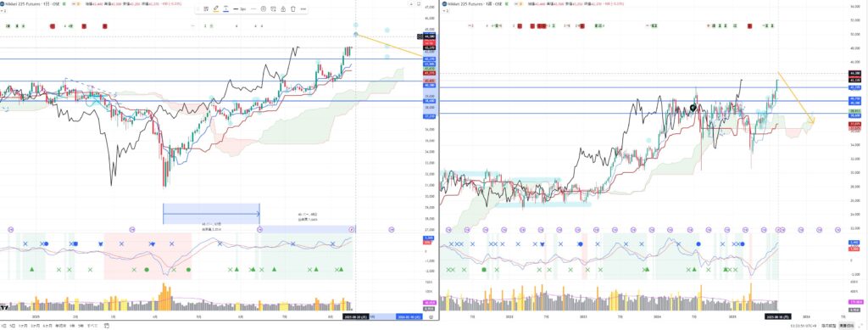Select 1ヶ月 time range
The width and height of the screenshot is (868, 330).
point(23,326)
